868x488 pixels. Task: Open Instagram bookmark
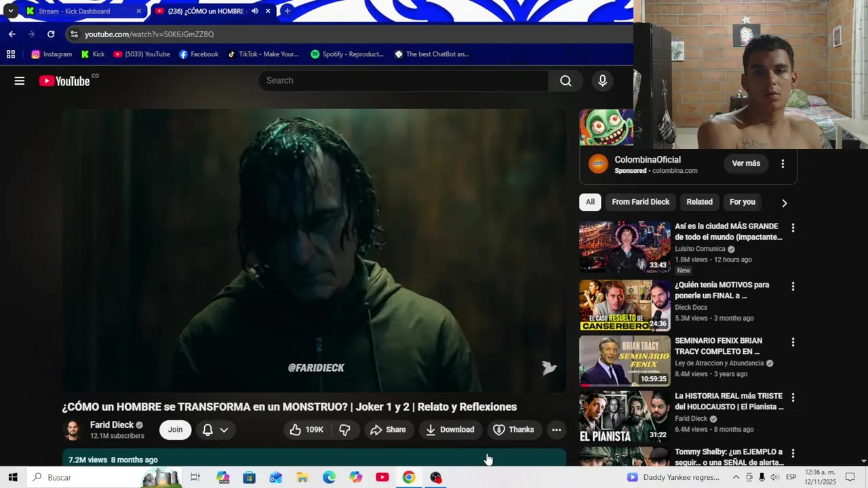[52, 54]
